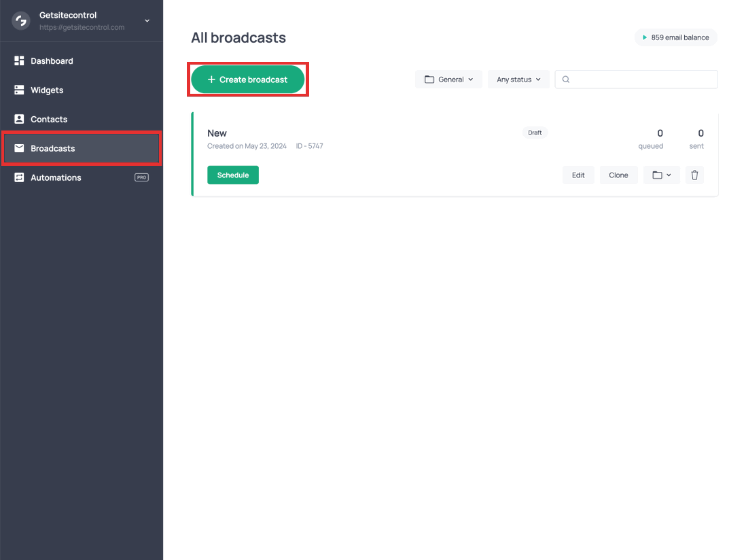Click the Dashboard sidebar icon
Screen dimensions: 746x560
coord(19,61)
